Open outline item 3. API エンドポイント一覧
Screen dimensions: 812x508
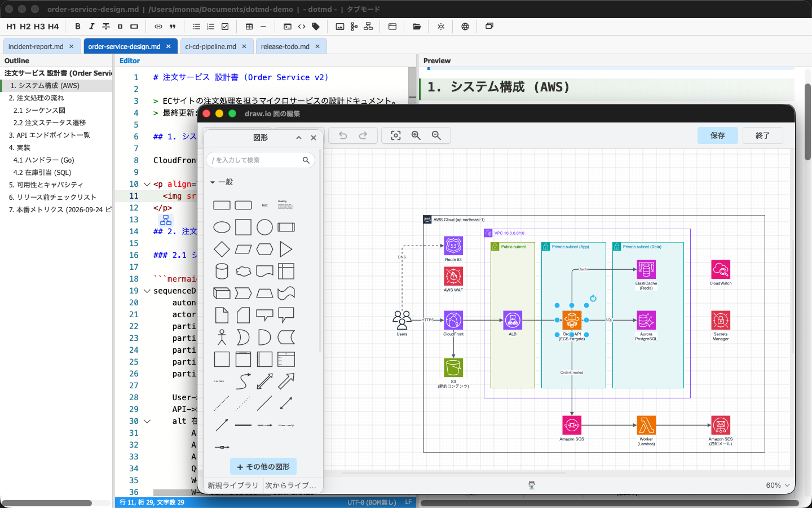[50, 135]
